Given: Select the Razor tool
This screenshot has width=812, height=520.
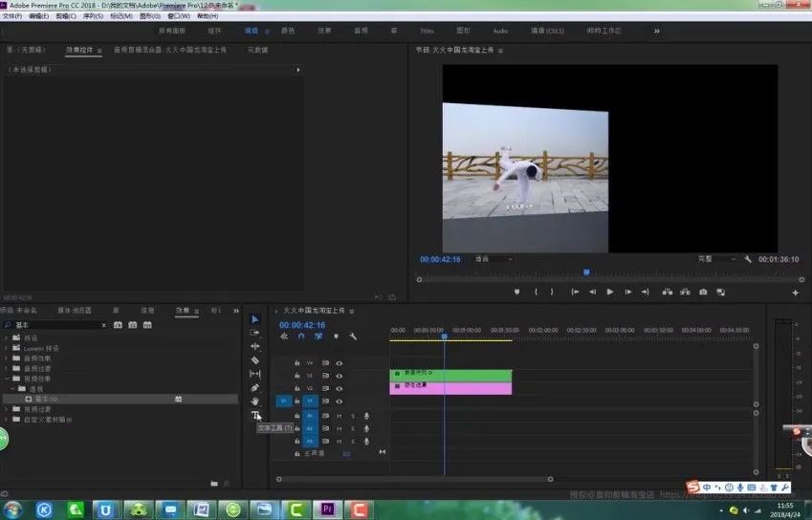Looking at the screenshot, I should pyautogui.click(x=255, y=360).
